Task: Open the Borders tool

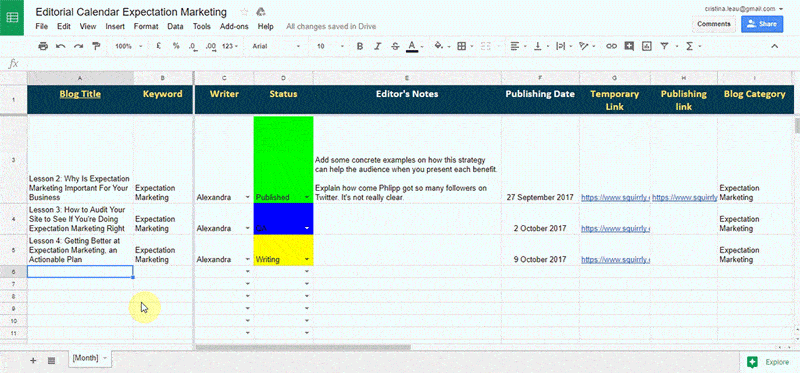Action: click(x=462, y=46)
